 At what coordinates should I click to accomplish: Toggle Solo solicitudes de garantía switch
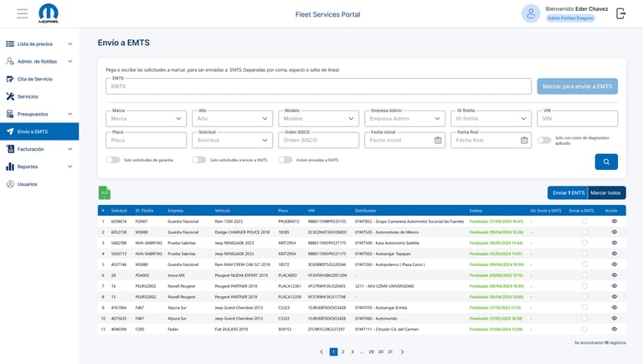tap(113, 160)
